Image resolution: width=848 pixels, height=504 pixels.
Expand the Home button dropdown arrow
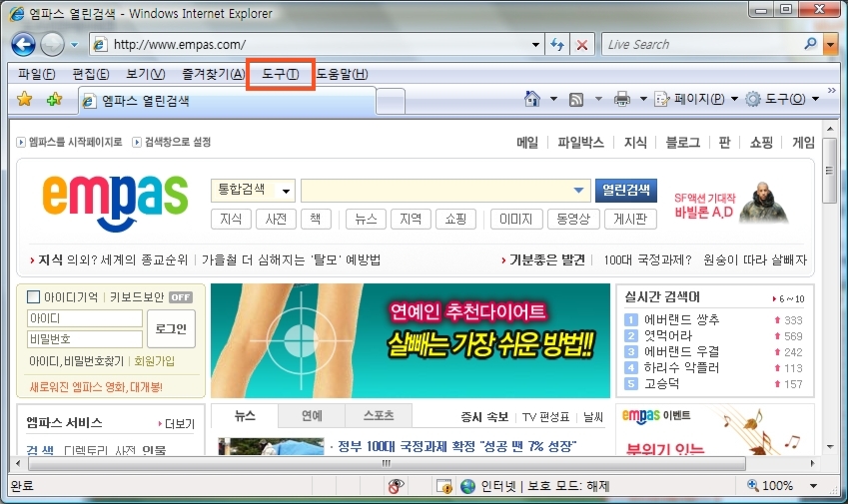pos(553,99)
